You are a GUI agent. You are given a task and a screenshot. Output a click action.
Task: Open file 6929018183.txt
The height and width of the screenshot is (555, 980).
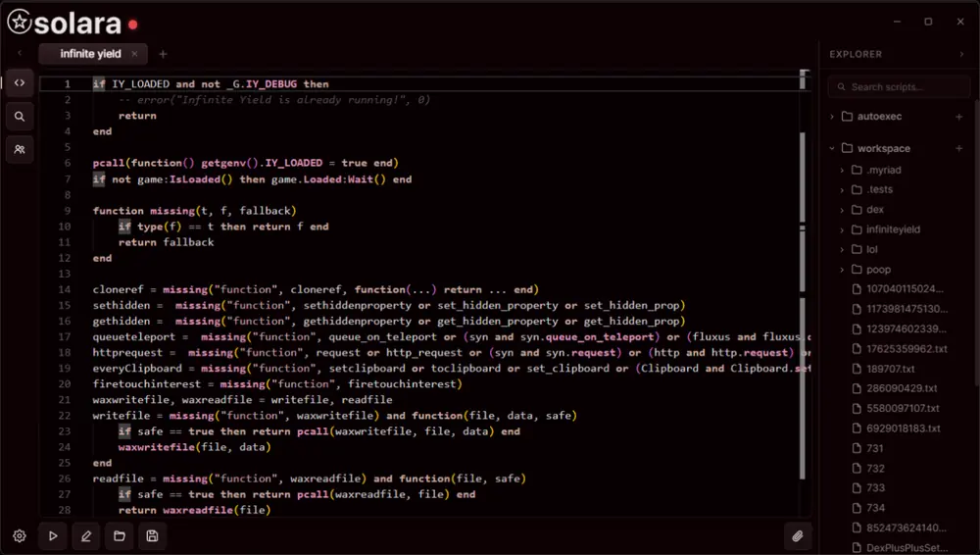pos(897,429)
